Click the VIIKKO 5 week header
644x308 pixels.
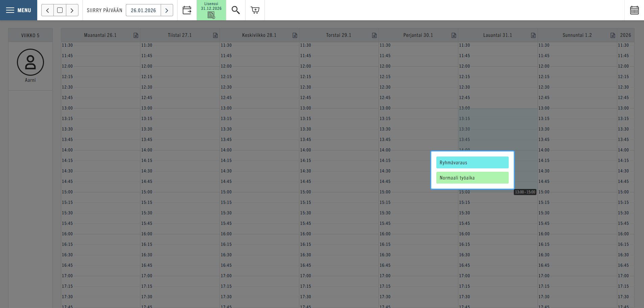(x=30, y=35)
